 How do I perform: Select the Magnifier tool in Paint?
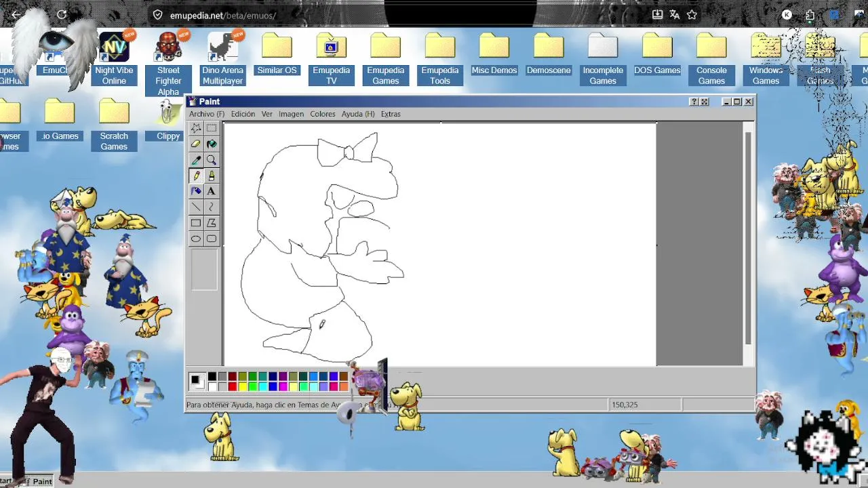(212, 160)
